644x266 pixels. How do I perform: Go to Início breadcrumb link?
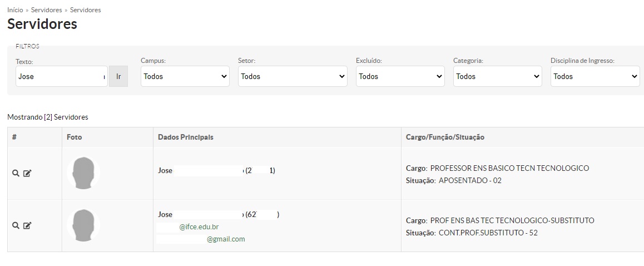(x=15, y=10)
